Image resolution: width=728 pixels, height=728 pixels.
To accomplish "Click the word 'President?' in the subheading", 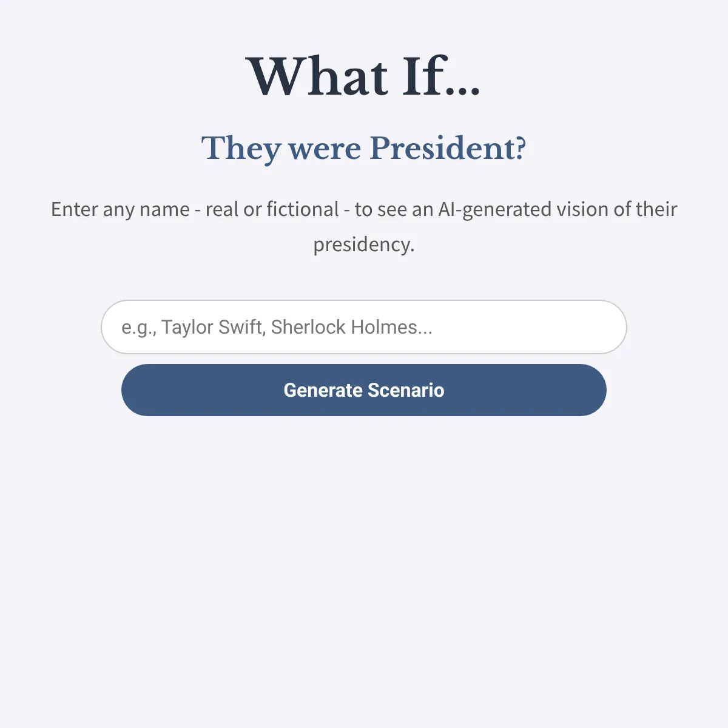I will [x=448, y=148].
